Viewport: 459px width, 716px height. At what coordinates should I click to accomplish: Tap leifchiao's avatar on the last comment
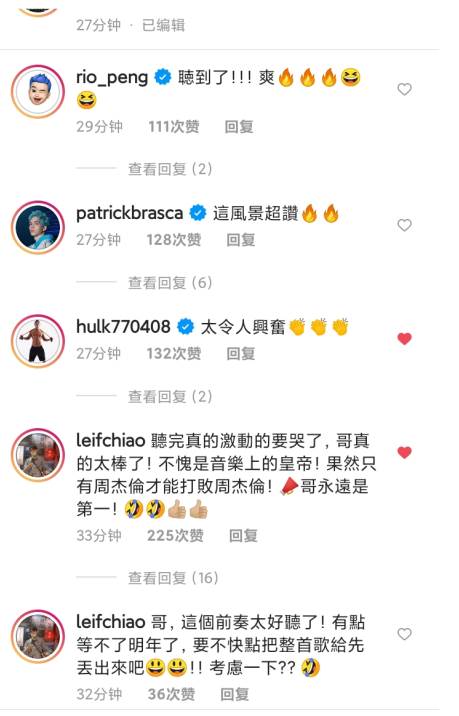(x=38, y=636)
